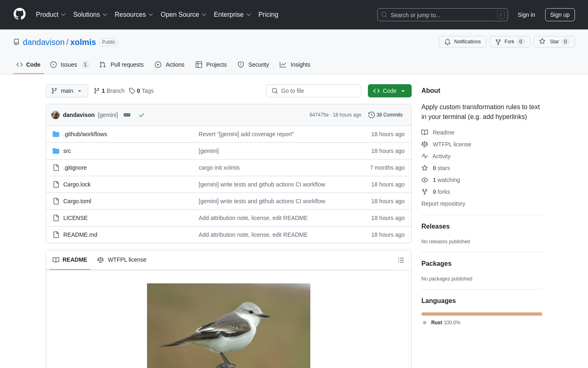View the 1 Branch link
The height and width of the screenshot is (368, 588).
pyautogui.click(x=109, y=91)
